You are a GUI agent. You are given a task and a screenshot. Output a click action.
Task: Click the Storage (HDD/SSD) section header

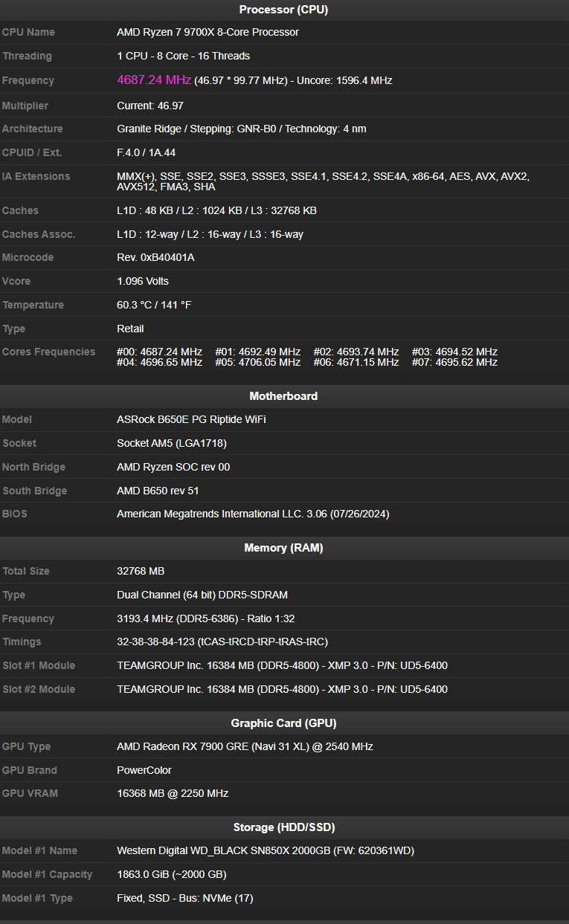click(283, 827)
